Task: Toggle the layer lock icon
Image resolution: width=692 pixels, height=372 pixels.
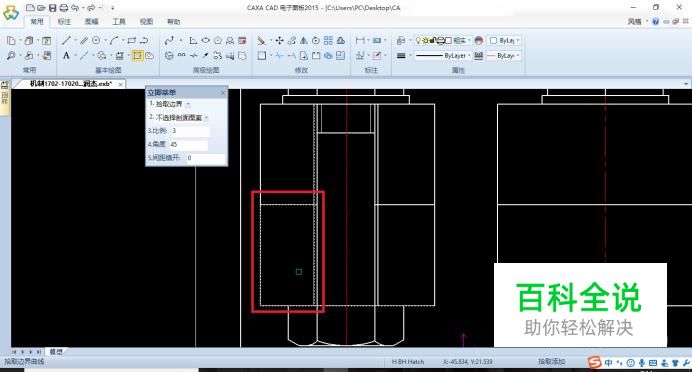Action: click(x=433, y=40)
